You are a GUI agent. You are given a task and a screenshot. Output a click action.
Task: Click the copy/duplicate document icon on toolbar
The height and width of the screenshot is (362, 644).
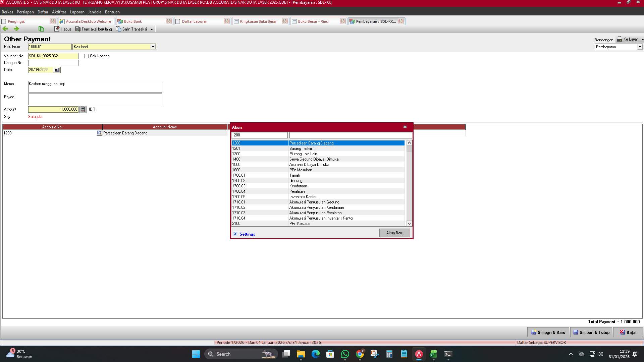pyautogui.click(x=41, y=29)
